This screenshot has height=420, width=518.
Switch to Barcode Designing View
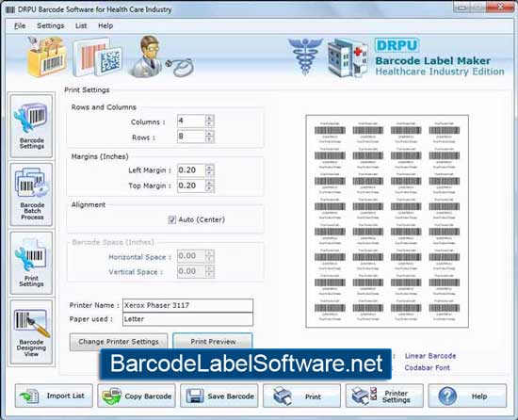coord(31,331)
